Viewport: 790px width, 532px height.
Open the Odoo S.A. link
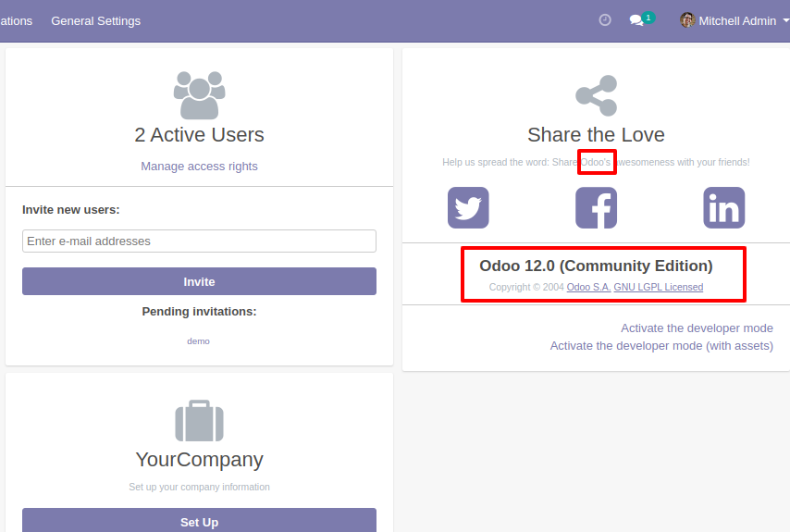click(x=588, y=288)
